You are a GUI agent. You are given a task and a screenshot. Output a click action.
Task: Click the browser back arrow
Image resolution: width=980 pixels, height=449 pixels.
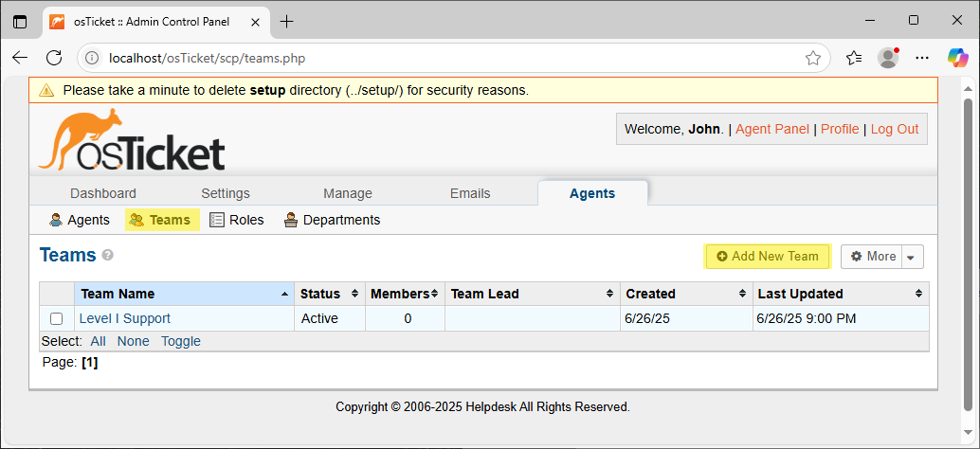click(x=20, y=58)
